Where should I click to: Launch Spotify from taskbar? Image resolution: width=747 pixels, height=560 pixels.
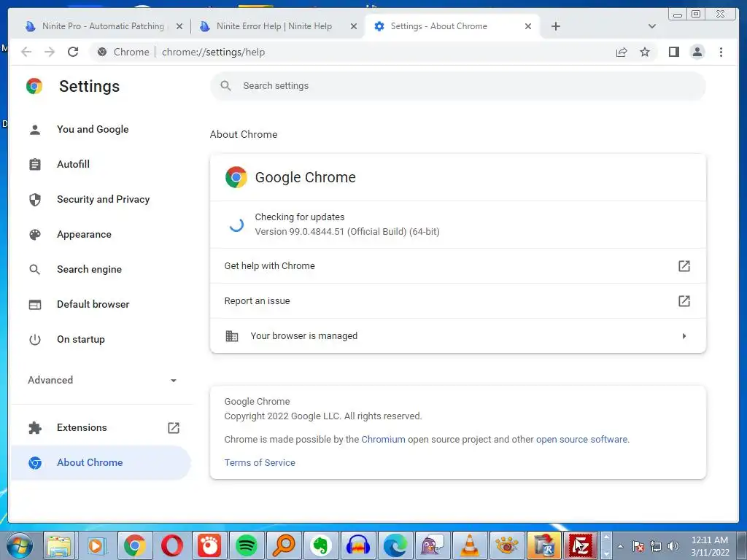(247, 545)
